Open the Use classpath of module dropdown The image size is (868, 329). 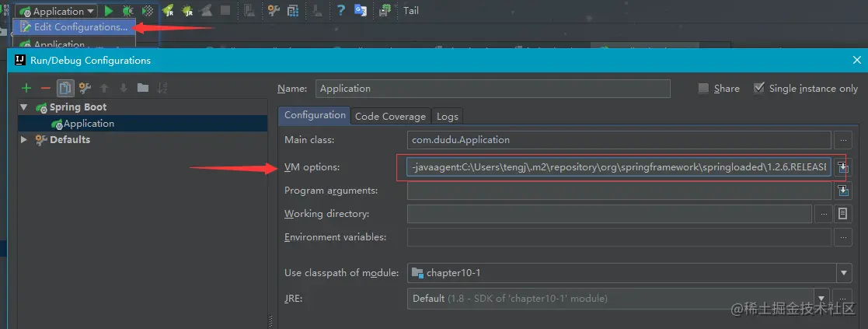844,272
